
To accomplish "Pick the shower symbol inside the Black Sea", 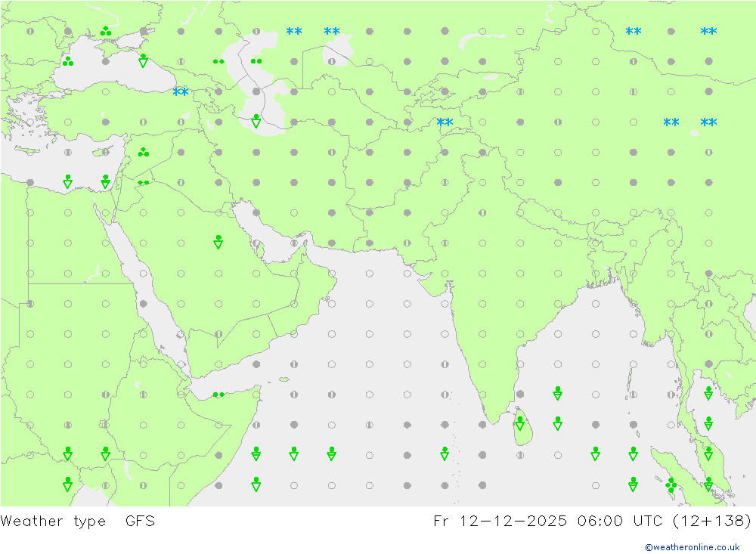I will pos(143,60).
